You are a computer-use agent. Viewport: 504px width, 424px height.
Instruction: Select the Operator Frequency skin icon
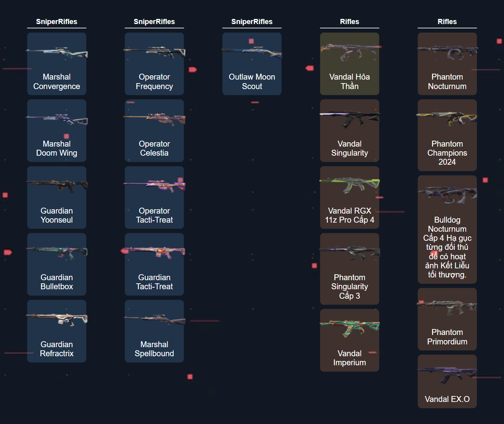pyautogui.click(x=154, y=52)
